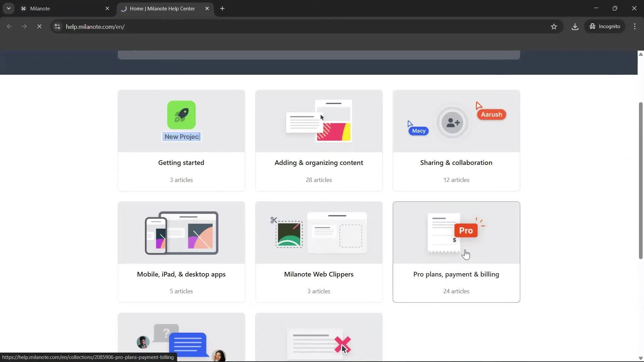Click the scrollbar up arrow
This screenshot has height=362, width=644.
(640, 54)
